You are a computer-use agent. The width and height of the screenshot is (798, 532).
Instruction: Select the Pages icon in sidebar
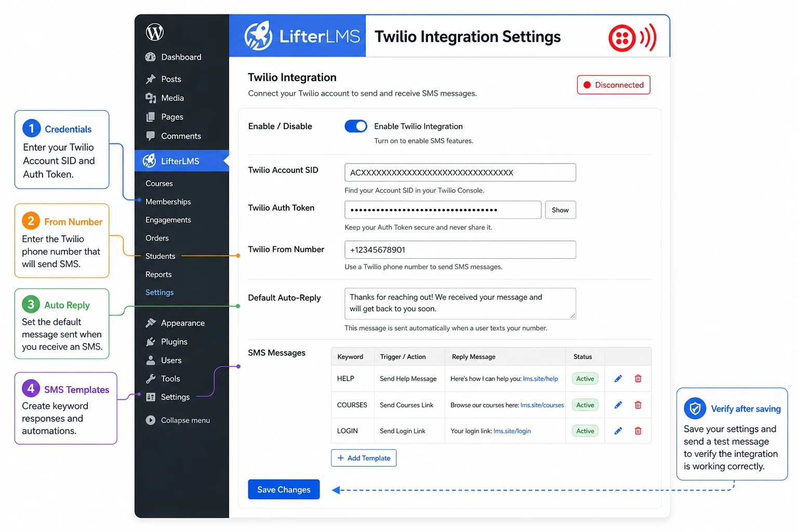click(x=151, y=117)
